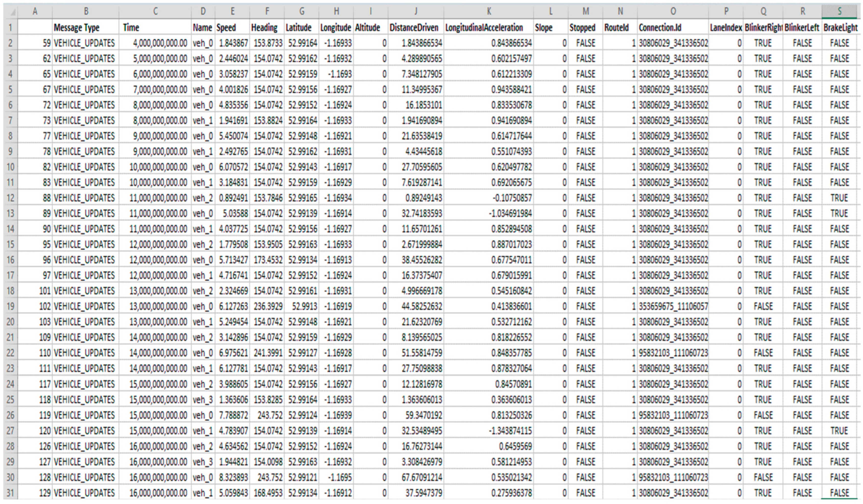
Task: Click the BrakeLight header cell
Action: click(x=840, y=28)
